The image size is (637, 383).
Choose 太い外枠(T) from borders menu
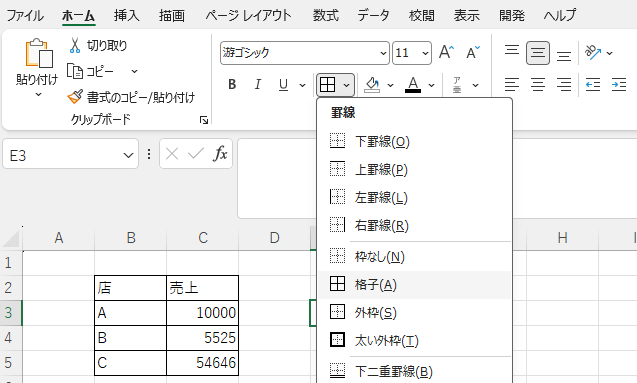coord(414,340)
